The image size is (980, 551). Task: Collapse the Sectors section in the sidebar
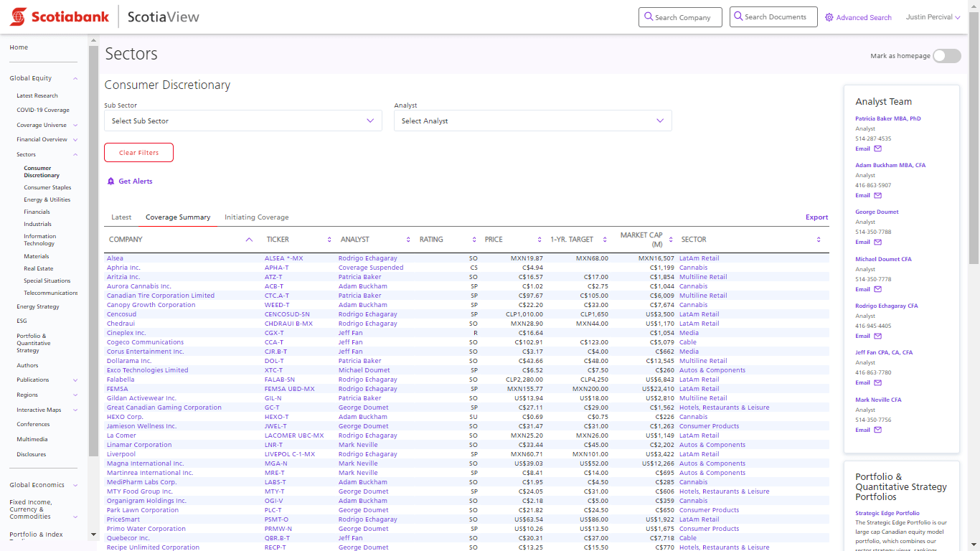pos(75,153)
